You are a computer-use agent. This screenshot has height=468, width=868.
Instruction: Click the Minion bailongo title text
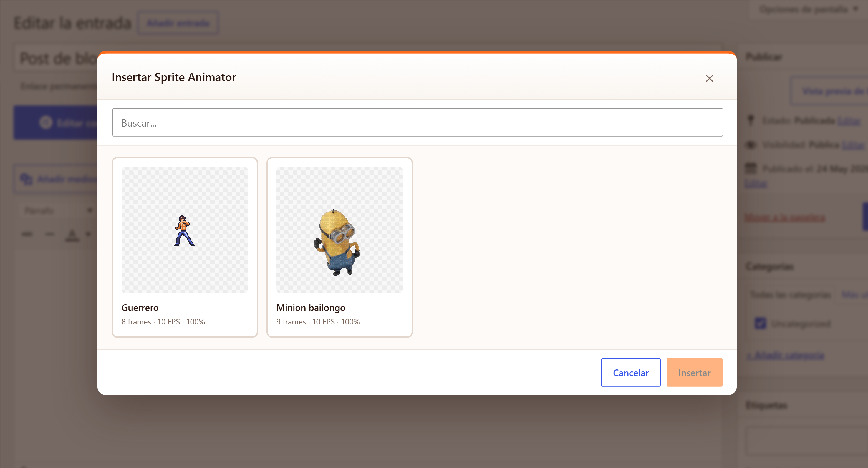[x=311, y=308]
